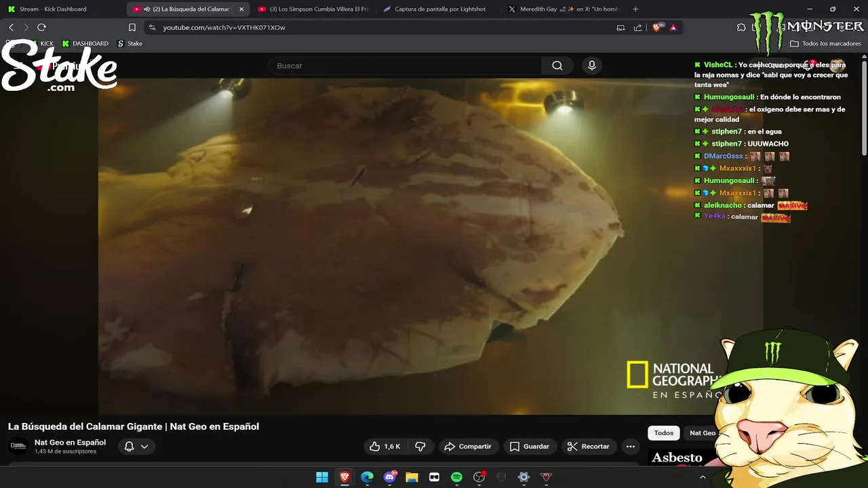Image resolution: width=868 pixels, height=488 pixels.
Task: Open a new browser tab
Action: tap(635, 9)
